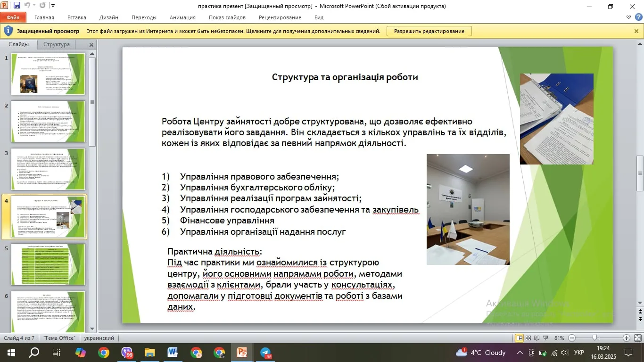Click the 81% zoom level button

[x=560, y=338]
